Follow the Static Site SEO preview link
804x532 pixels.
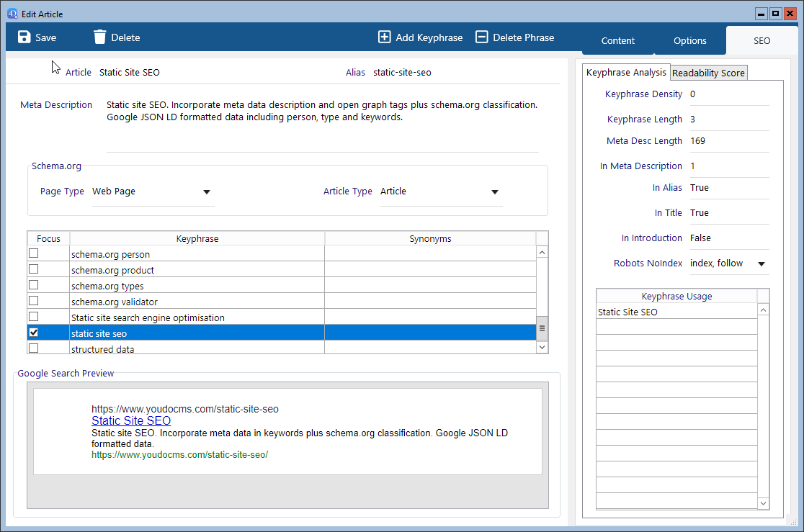pyautogui.click(x=131, y=421)
